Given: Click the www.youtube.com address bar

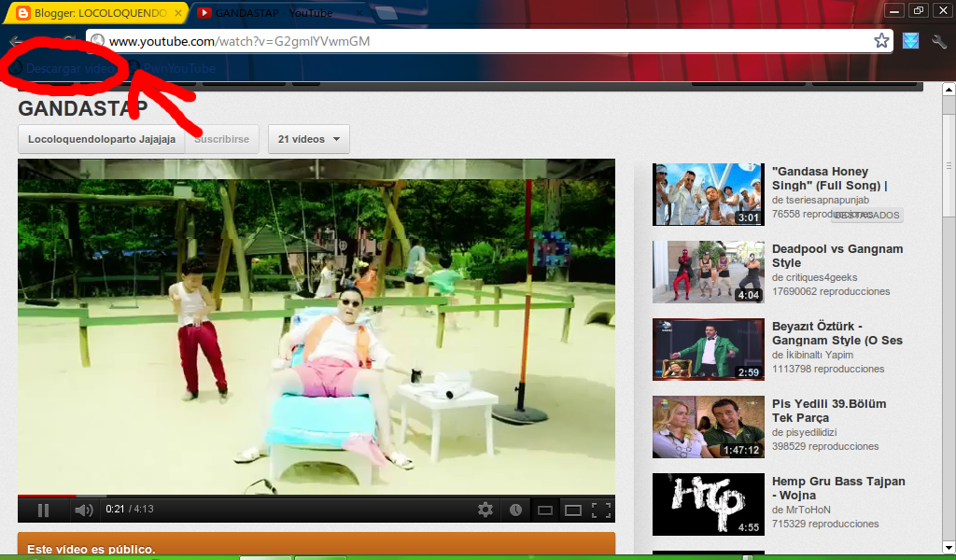Looking at the screenshot, I should [x=489, y=41].
